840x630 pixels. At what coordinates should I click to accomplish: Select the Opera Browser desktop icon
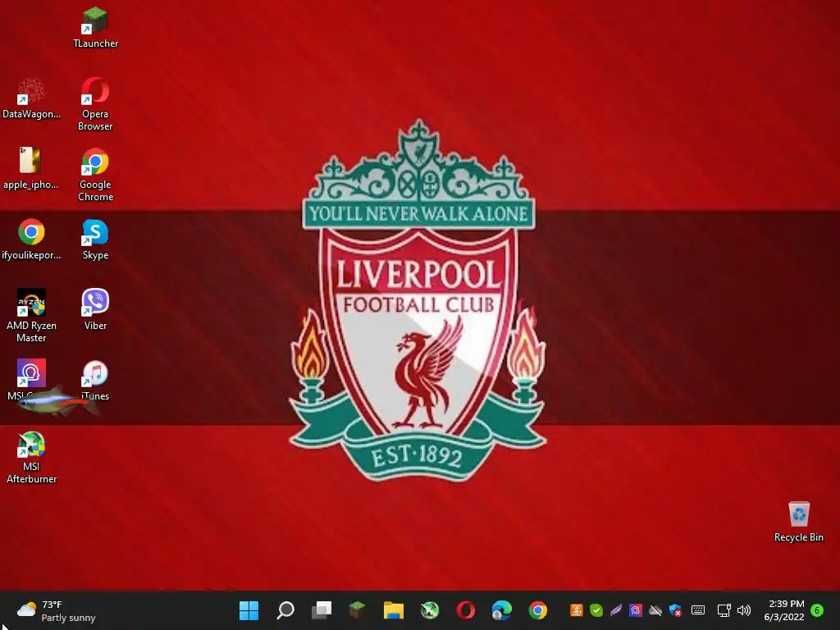95,104
